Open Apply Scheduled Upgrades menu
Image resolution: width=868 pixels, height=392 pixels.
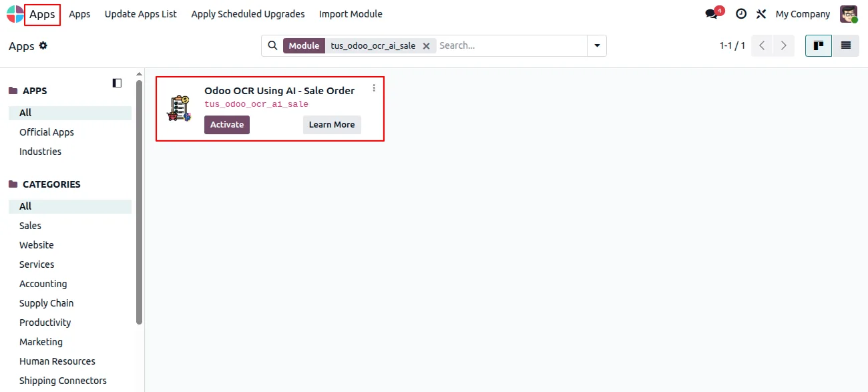pos(248,14)
